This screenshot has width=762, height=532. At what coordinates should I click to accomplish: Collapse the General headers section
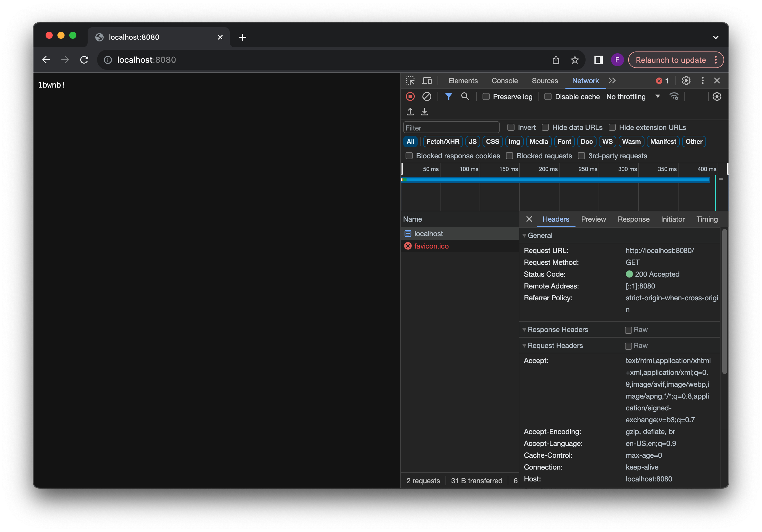tap(524, 236)
